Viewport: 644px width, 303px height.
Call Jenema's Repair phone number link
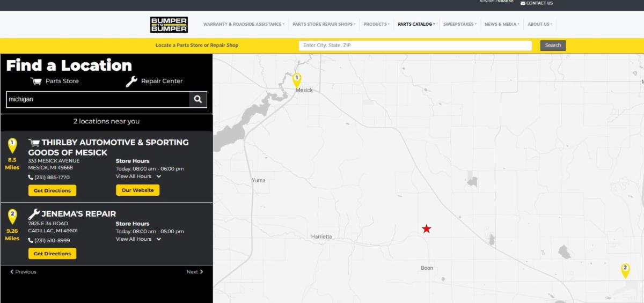pyautogui.click(x=52, y=240)
